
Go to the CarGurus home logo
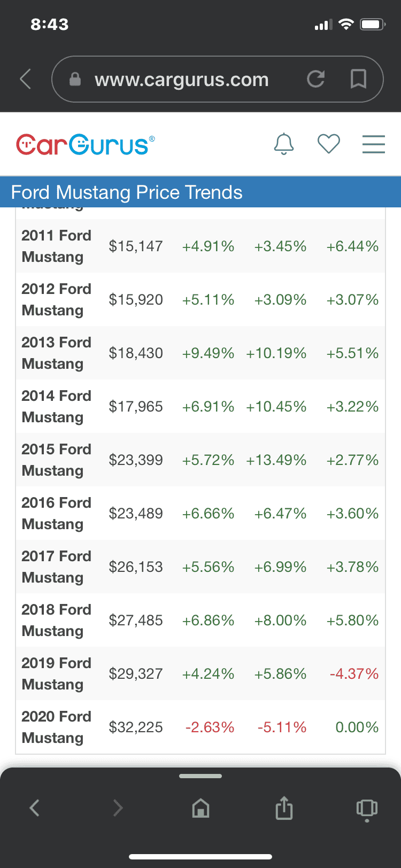coord(86,145)
